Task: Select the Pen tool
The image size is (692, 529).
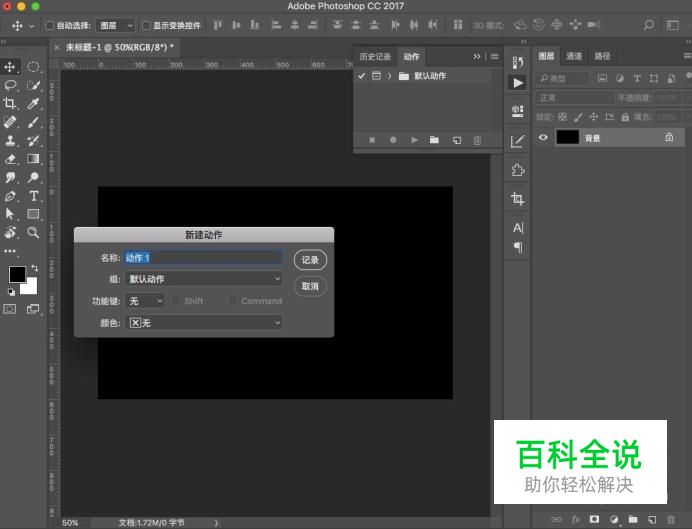Action: pyautogui.click(x=11, y=196)
